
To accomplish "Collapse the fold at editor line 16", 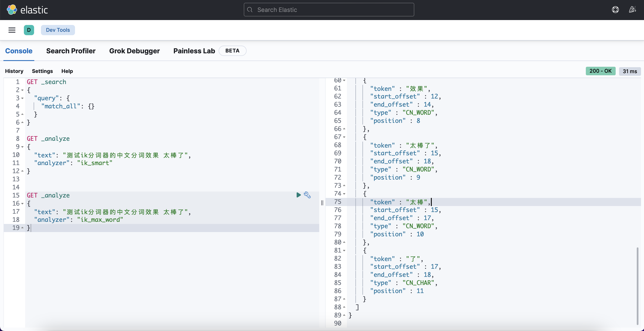I will click(23, 204).
